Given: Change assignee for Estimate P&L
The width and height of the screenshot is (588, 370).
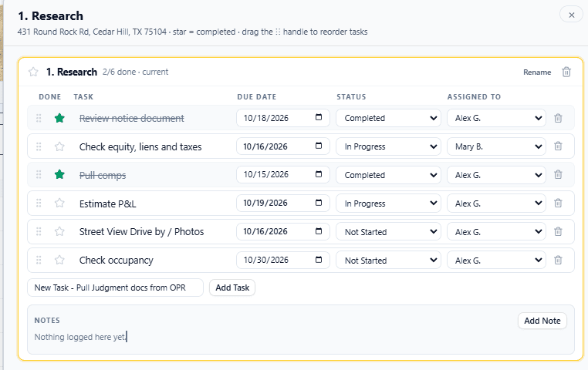Looking at the screenshot, I should [496, 203].
